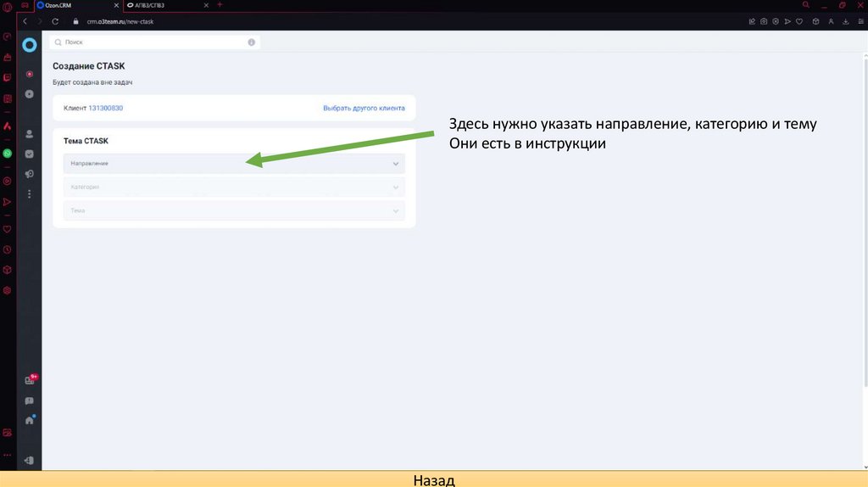Screen dimensions: 868x487
Task: Click the Ozon CRM logo in sidebar
Action: coord(30,45)
